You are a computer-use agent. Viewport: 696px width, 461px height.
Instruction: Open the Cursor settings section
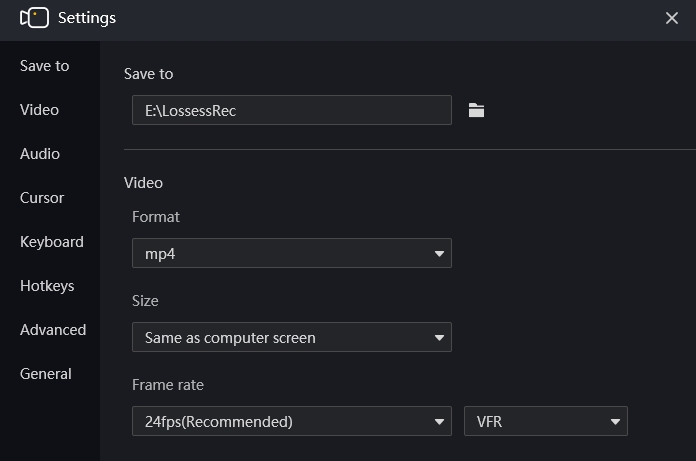click(42, 197)
